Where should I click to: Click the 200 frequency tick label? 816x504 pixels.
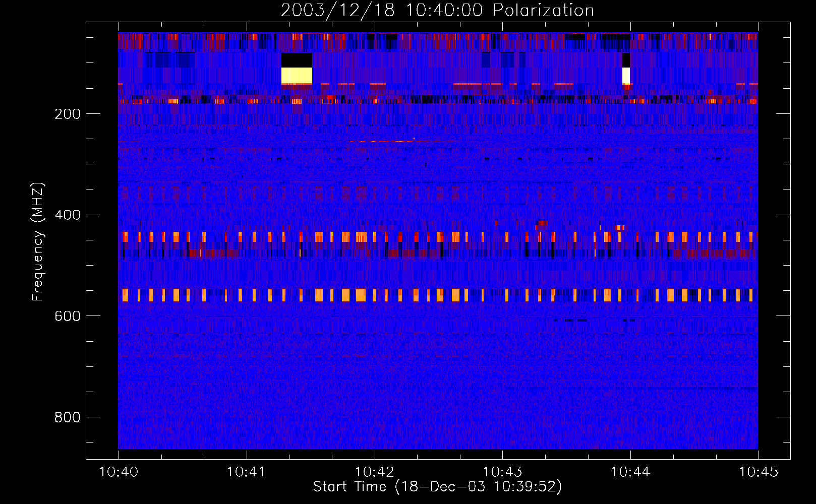(68, 114)
